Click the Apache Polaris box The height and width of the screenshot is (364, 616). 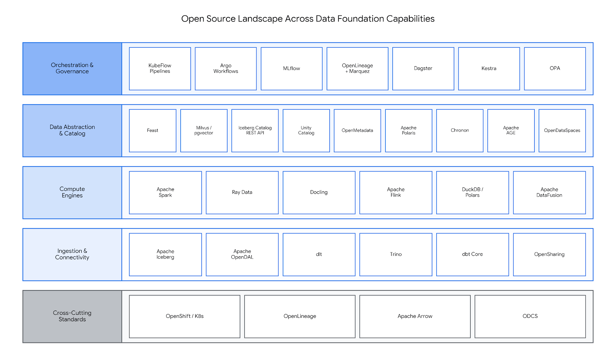[x=408, y=130]
